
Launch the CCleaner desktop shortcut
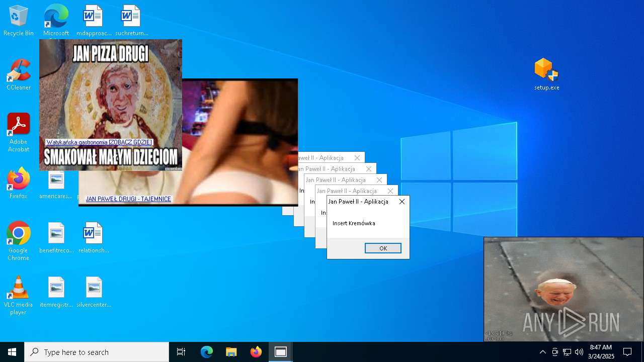coord(19,75)
